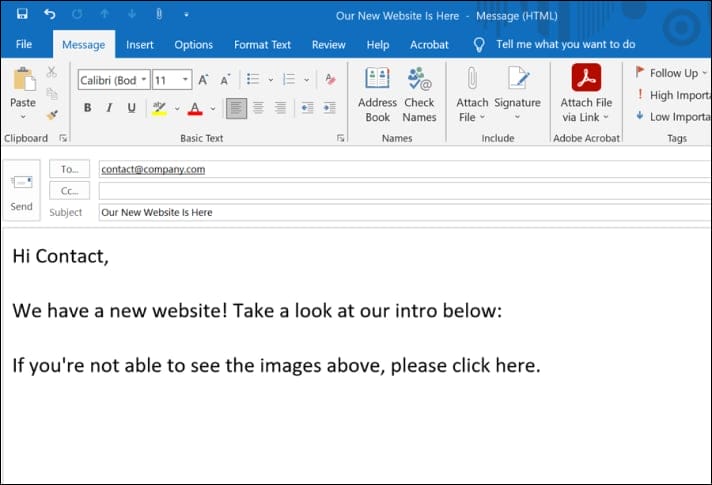Click the To... recipients button
Screen dimensions: 712x485
(x=69, y=170)
